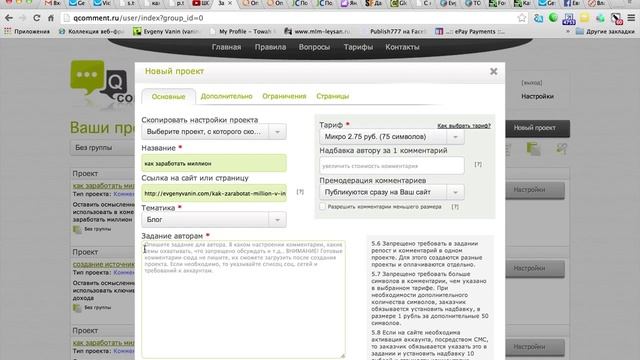The image size is (640, 360).
Task: Open the Chrome hamburger menu
Action: tap(631, 18)
